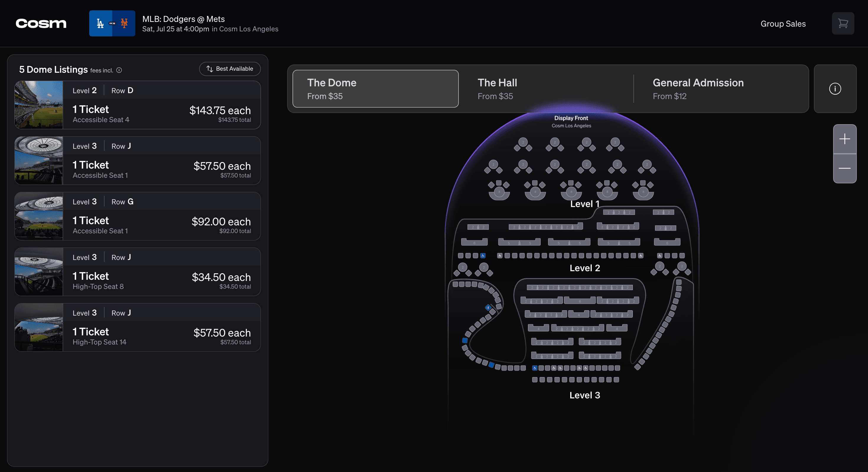Zoom out of the seat map
The height and width of the screenshot is (472, 868).
click(x=844, y=168)
